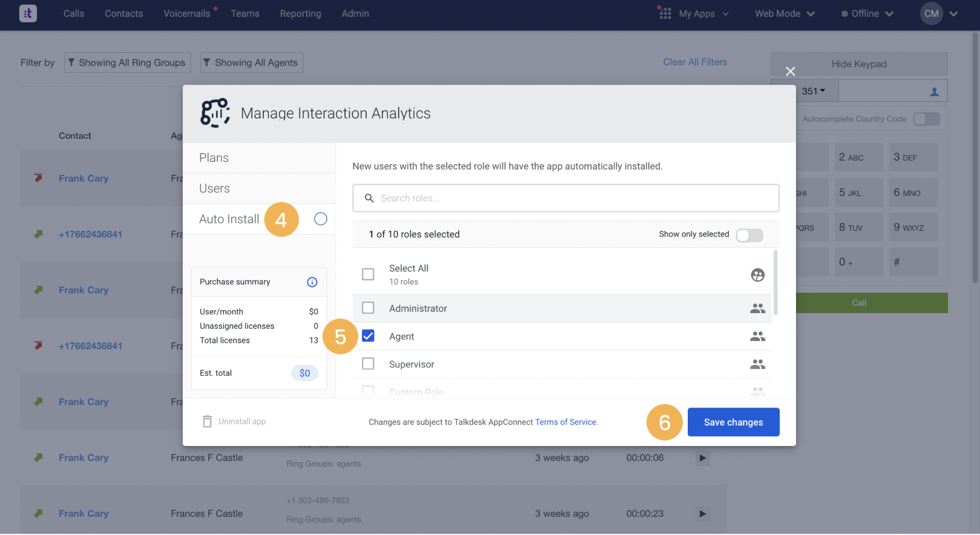980x535 pixels.
Task: Open the Reporting menu
Action: [x=300, y=13]
